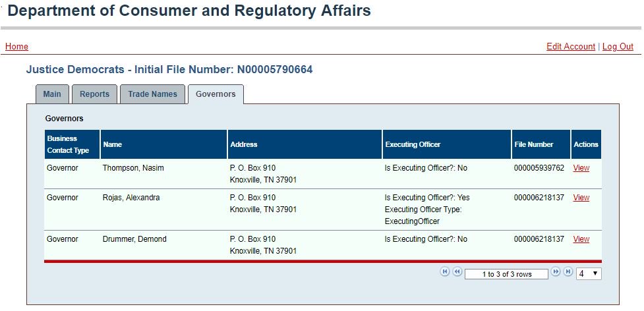The width and height of the screenshot is (644, 311).
Task: Go to next page of rows
Action: [x=555, y=271]
